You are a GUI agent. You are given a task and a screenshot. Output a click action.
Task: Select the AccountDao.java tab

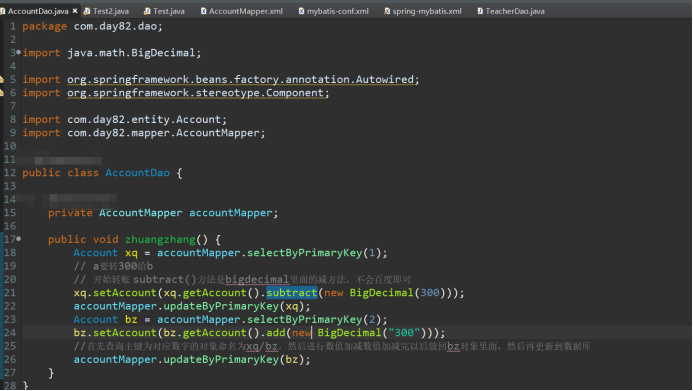(x=38, y=11)
